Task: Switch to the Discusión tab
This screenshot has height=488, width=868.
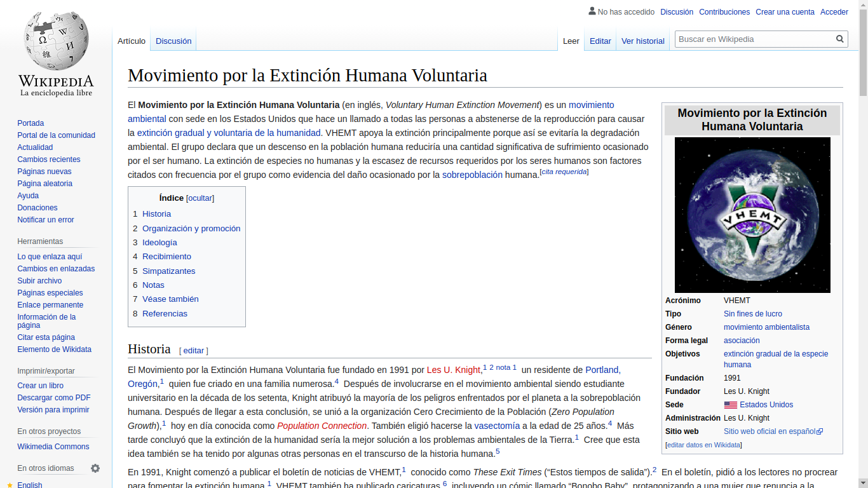Action: (173, 41)
